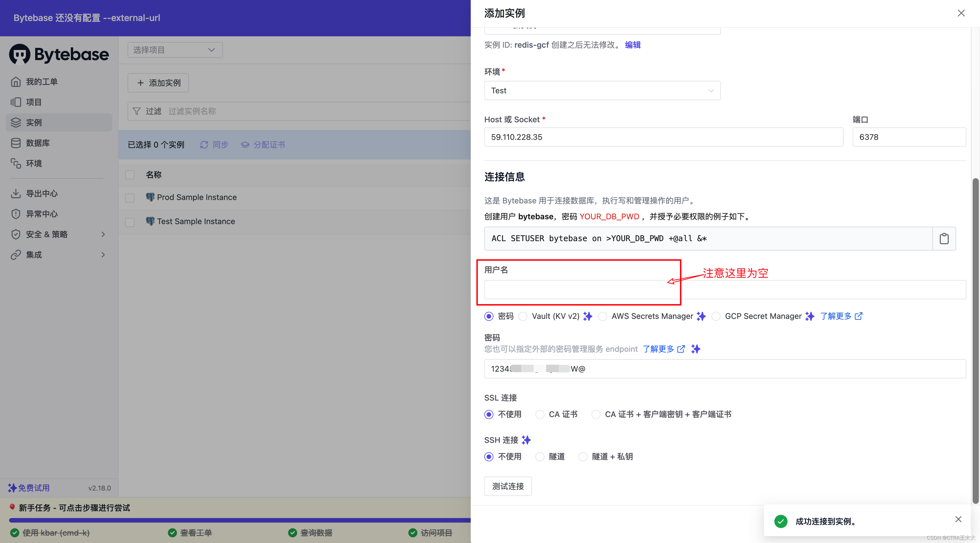The width and height of the screenshot is (980, 543).
Task: Select SSL CA 证书 radio
Action: pos(540,414)
